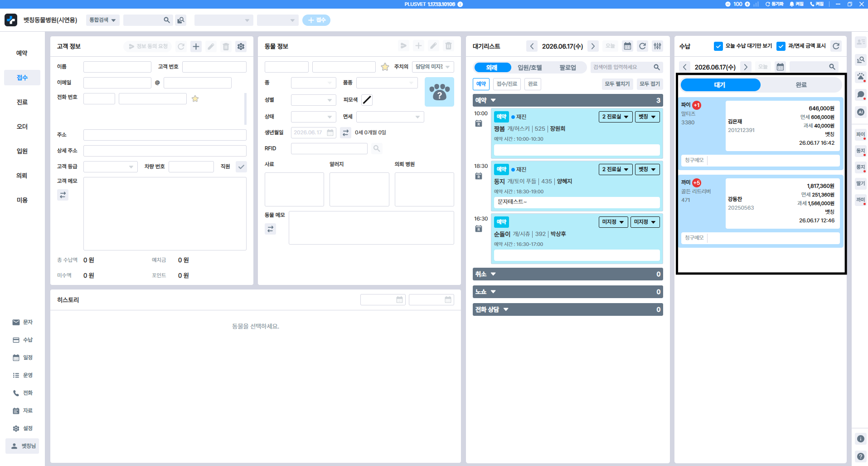Viewport: 868px width, 466px height.
Task: Click the 벳칭님 user button
Action: [22, 446]
